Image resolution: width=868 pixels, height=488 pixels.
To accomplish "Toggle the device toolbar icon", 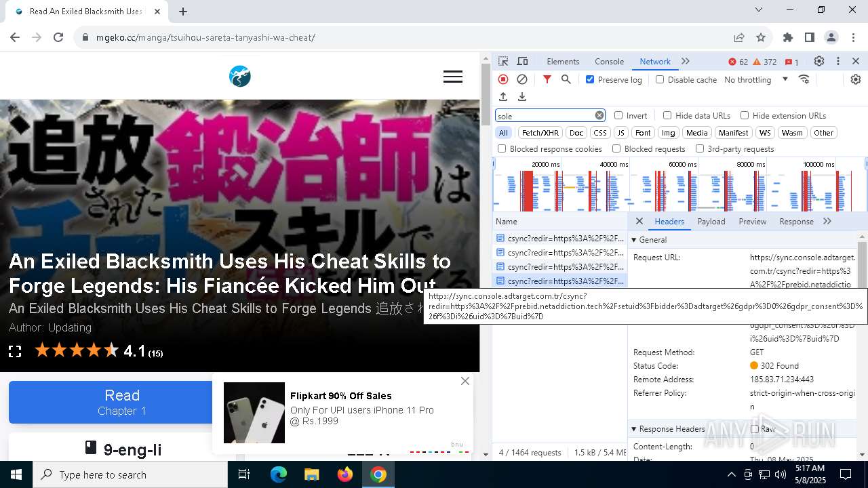I will click(522, 61).
